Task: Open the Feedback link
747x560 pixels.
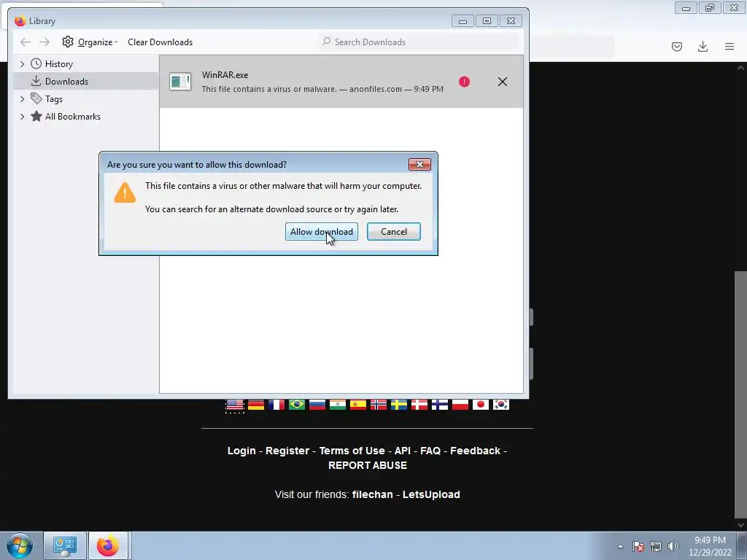Action: pos(475,451)
